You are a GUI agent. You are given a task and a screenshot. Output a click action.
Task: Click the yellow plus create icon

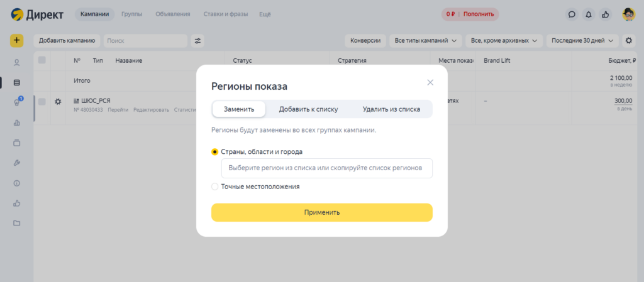pyautogui.click(x=16, y=41)
